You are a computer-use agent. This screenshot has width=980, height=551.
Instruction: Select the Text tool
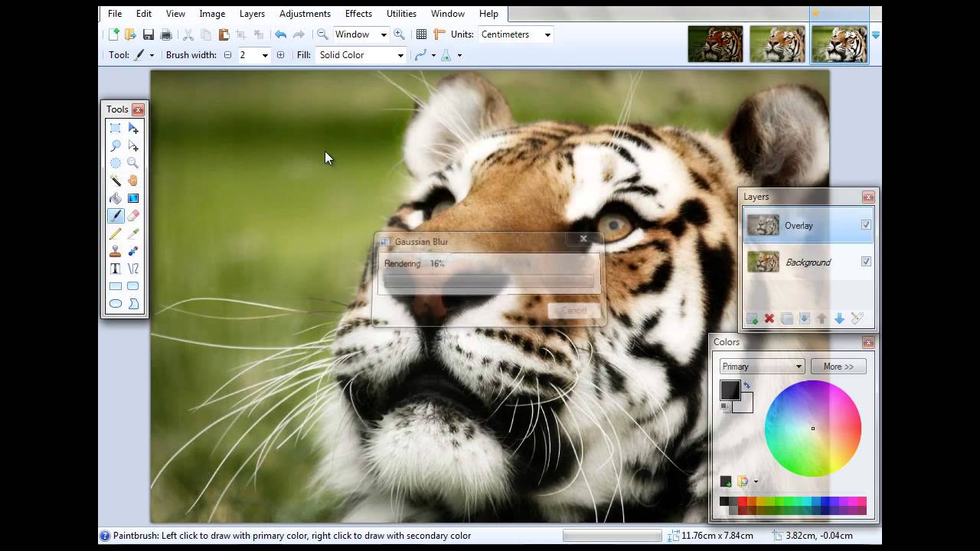115,269
